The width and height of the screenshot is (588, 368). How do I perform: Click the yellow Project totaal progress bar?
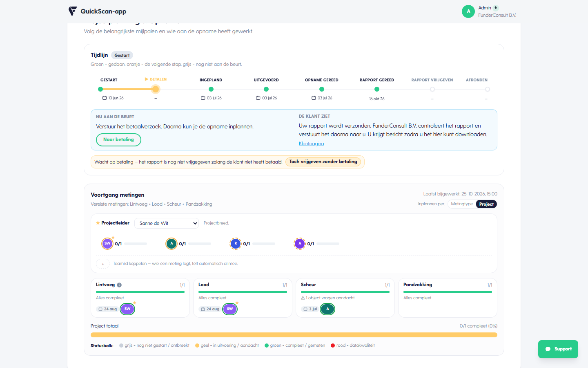pos(294,335)
